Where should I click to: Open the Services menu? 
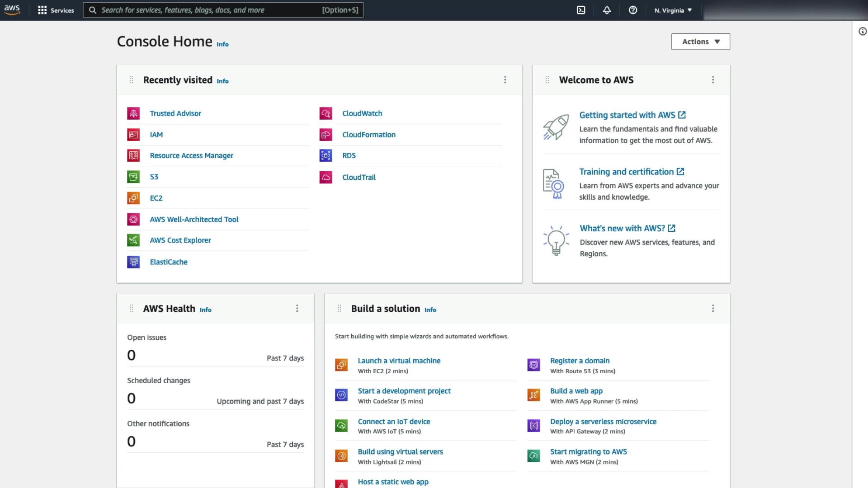pos(56,10)
